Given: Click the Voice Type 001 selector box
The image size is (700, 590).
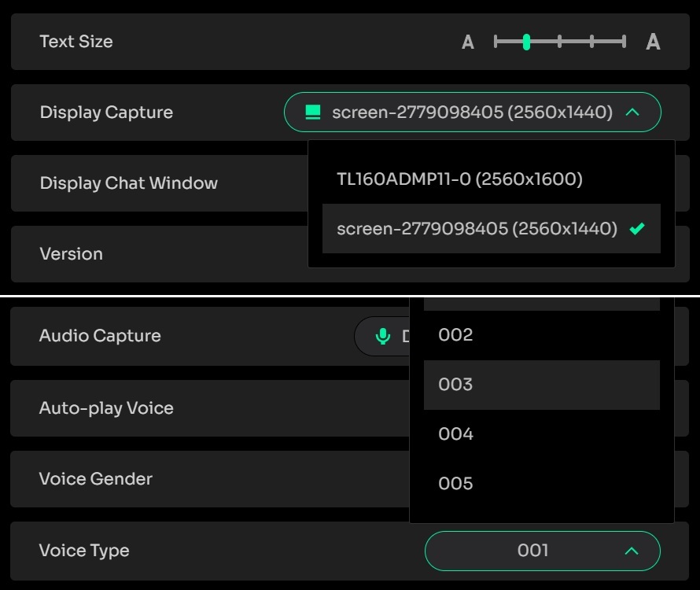Looking at the screenshot, I should tap(543, 551).
